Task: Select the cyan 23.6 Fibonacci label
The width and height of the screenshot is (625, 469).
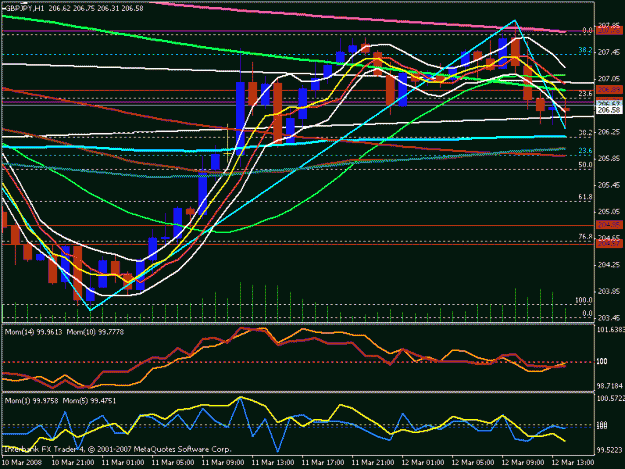Action: [585, 151]
